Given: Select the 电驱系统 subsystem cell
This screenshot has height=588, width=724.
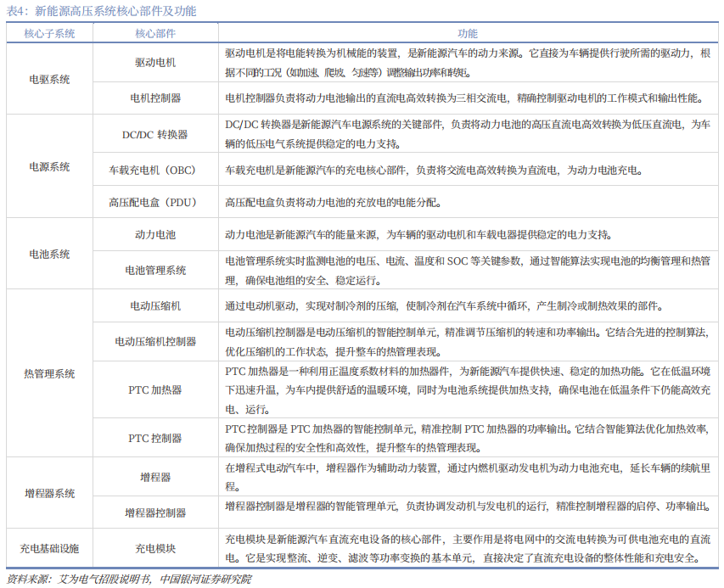Looking at the screenshot, I should (x=49, y=80).
